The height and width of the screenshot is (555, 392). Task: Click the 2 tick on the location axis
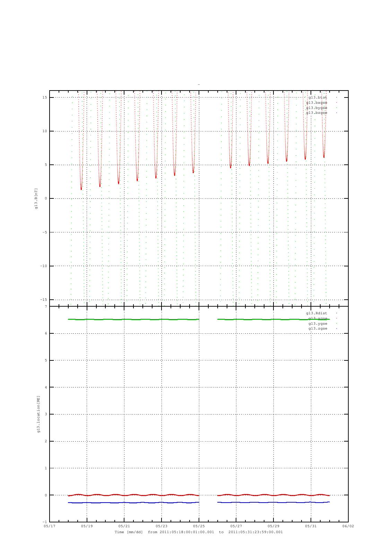coord(46,441)
